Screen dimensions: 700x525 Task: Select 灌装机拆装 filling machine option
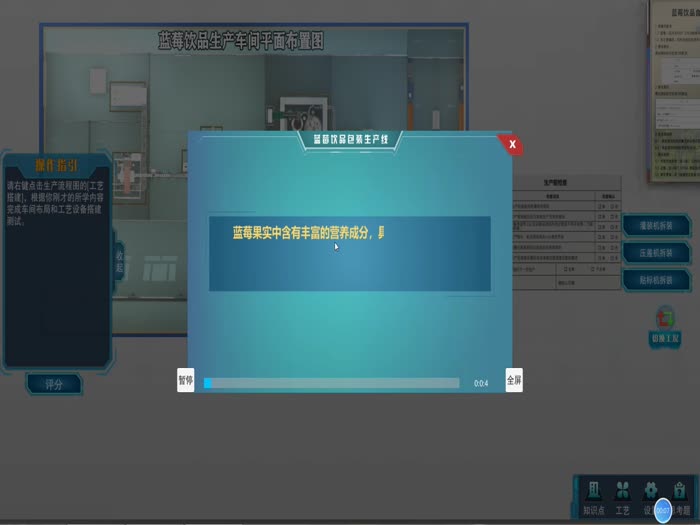656,226
